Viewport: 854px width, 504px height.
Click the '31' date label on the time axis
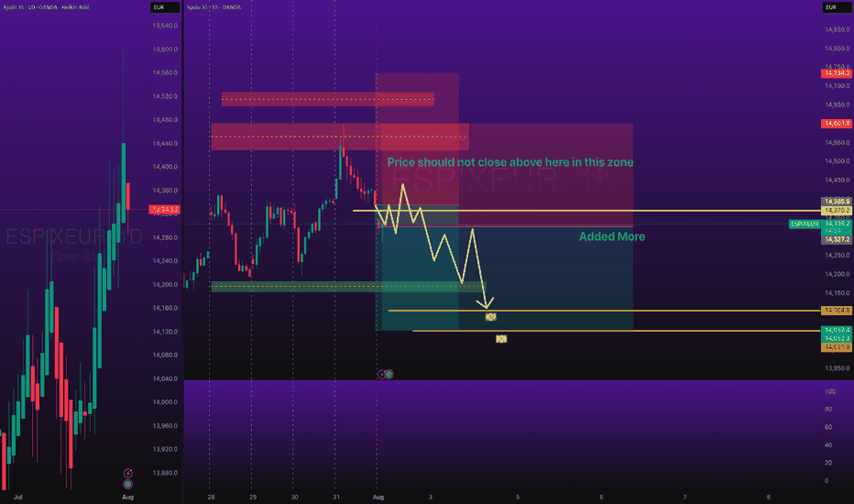336,497
